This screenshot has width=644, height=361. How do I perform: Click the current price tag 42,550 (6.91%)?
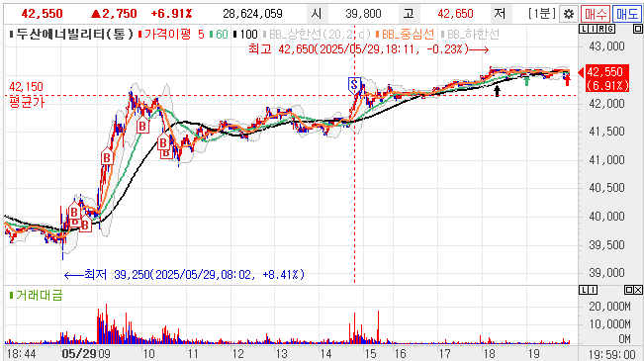point(607,78)
